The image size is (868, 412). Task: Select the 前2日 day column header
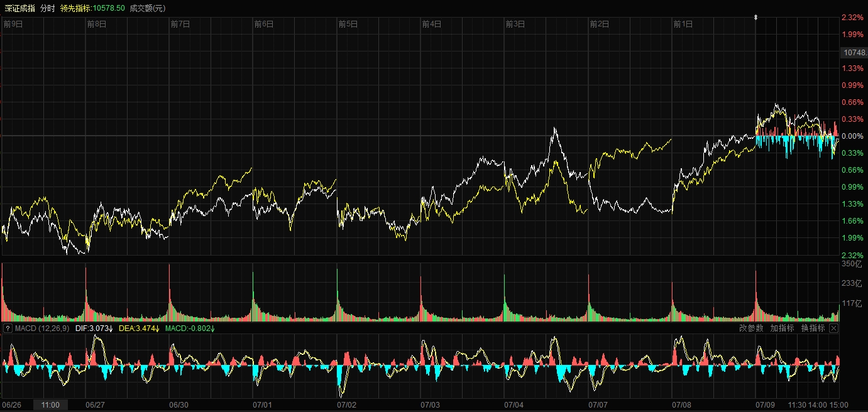(599, 24)
